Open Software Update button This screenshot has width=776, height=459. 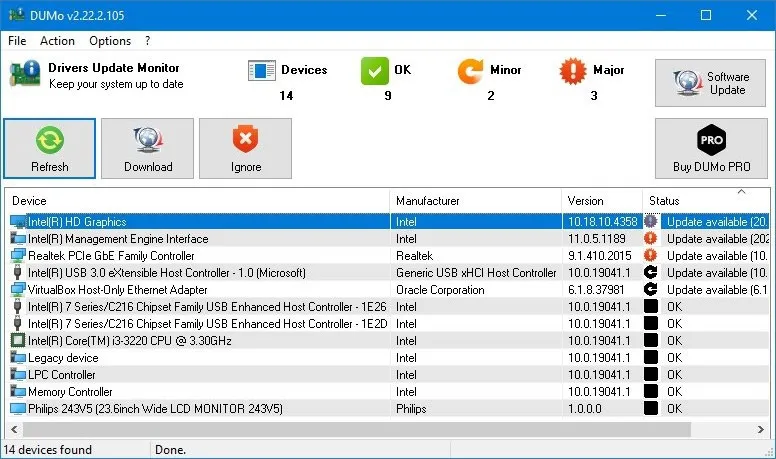pyautogui.click(x=710, y=83)
